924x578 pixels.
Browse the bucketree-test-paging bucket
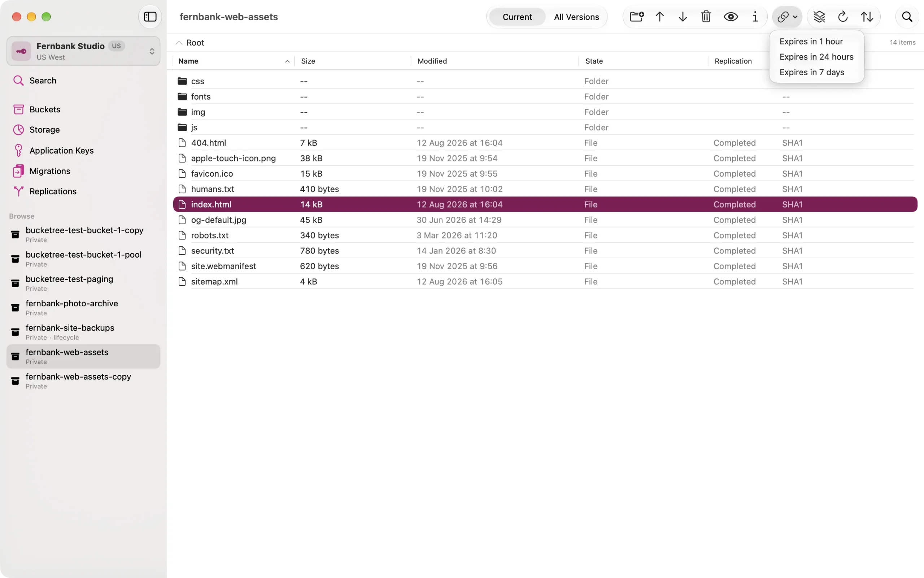coord(83,283)
